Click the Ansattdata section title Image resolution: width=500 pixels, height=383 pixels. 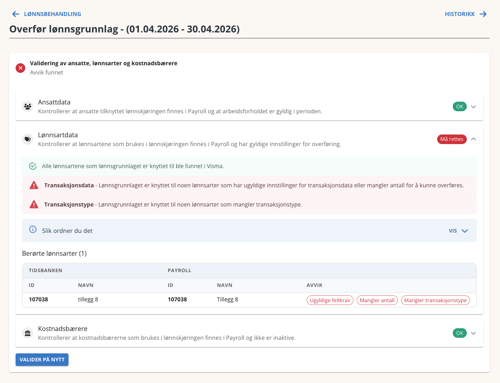coord(54,102)
